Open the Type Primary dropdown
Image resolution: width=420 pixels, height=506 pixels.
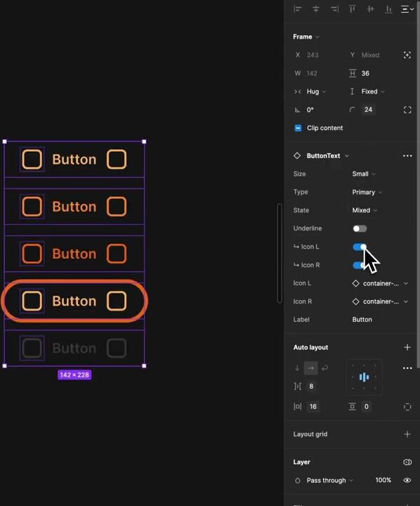(367, 193)
